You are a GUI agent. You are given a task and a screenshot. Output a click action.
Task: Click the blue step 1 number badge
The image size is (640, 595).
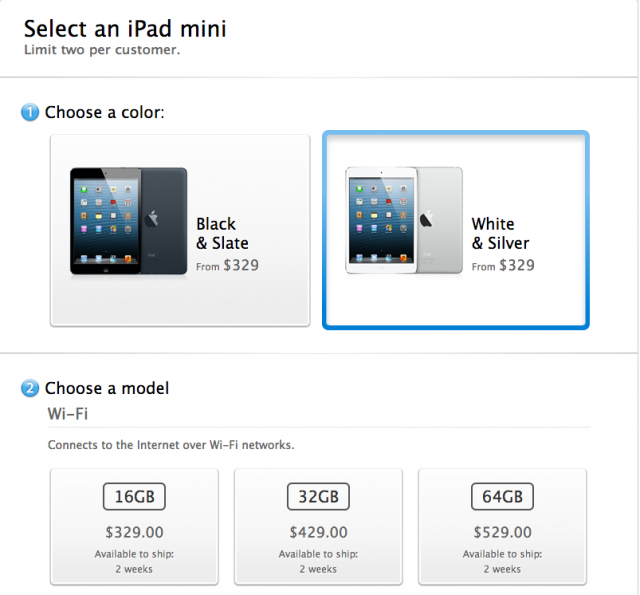coord(30,112)
